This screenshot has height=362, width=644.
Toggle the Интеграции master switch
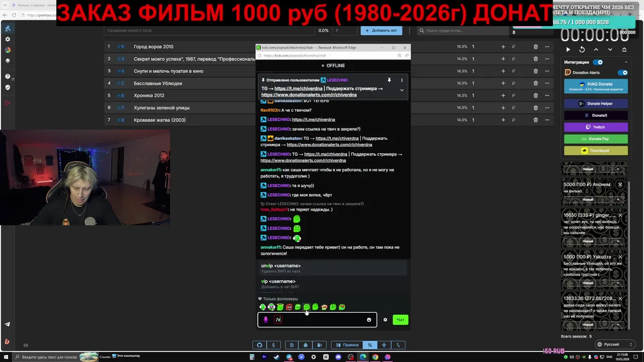pyautogui.click(x=598, y=62)
